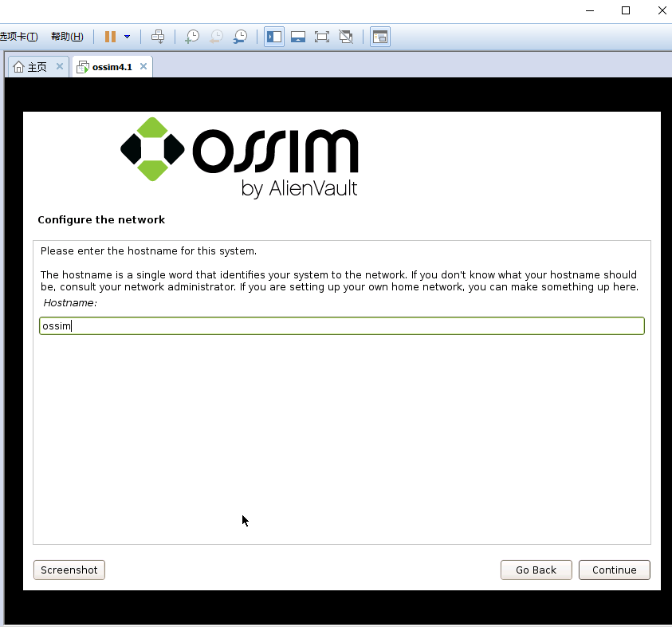Click the OSSIM by AlienVault logo
The width and height of the screenshot is (672, 627).
tap(239, 158)
